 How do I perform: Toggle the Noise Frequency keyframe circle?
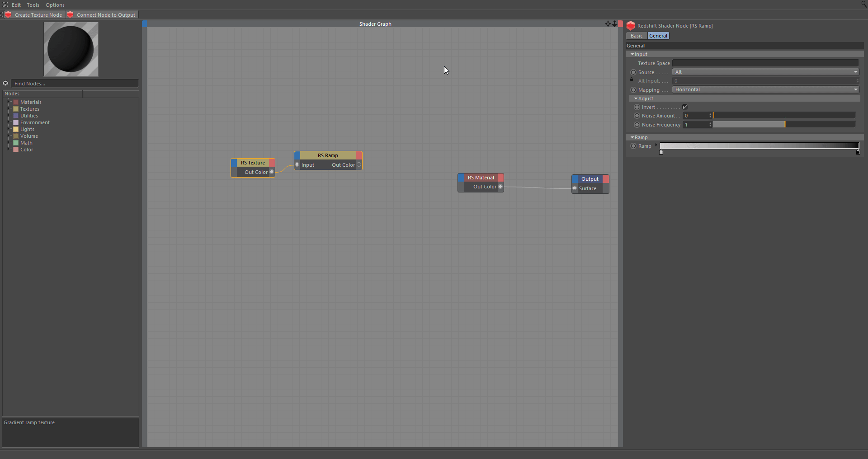tap(637, 125)
